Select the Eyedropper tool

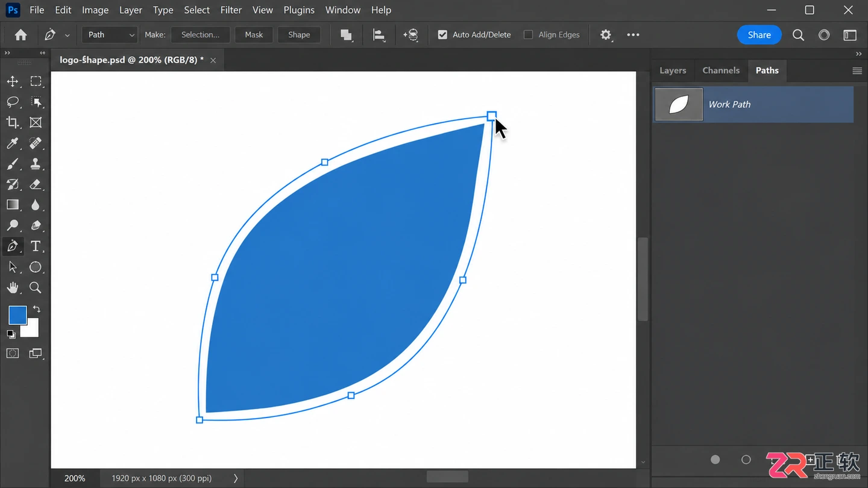coord(12,143)
